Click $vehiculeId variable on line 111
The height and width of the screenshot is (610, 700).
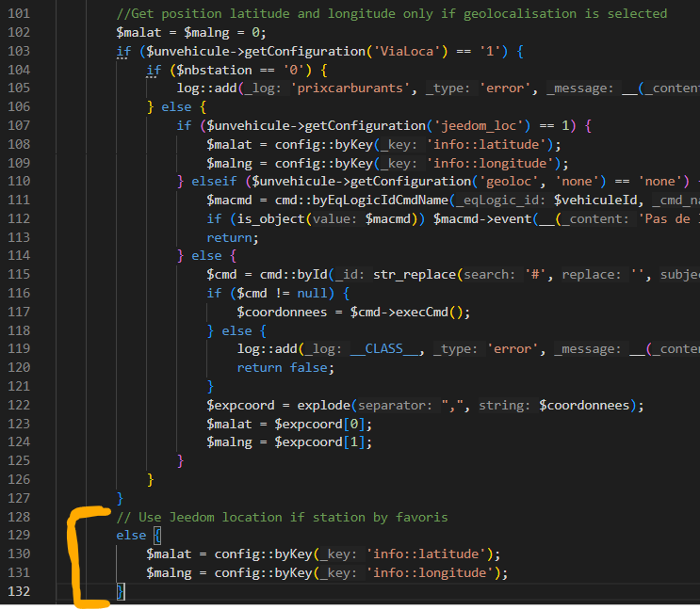[x=595, y=201]
